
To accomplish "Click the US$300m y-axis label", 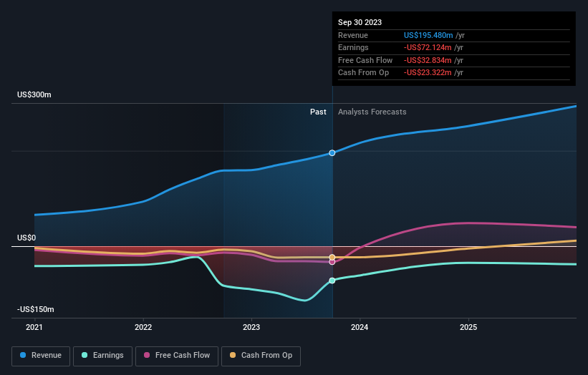I will [34, 94].
